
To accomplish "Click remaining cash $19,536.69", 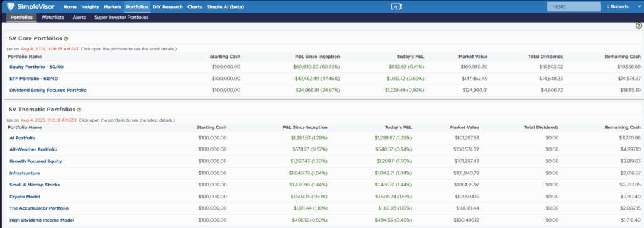I will tap(628, 67).
